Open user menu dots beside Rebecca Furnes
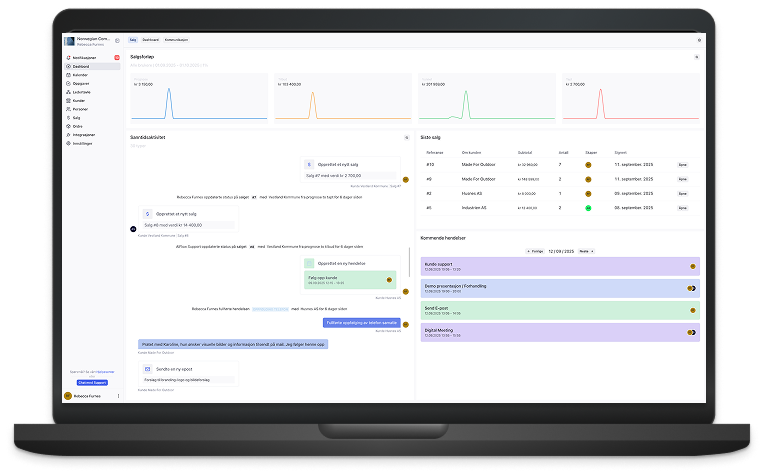Screen dimensions: 764x476 pyautogui.click(x=118, y=396)
